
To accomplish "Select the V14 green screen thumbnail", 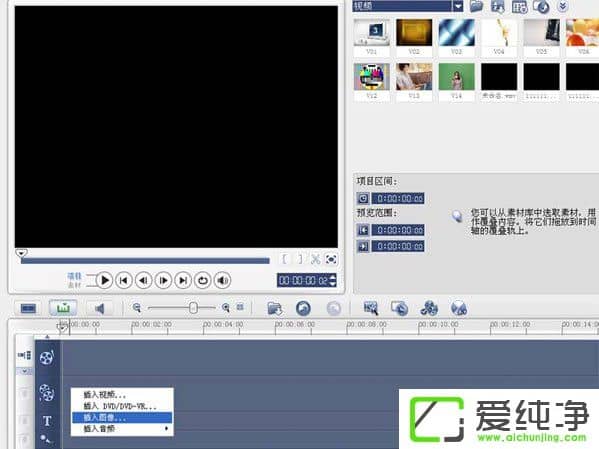I will (x=457, y=81).
